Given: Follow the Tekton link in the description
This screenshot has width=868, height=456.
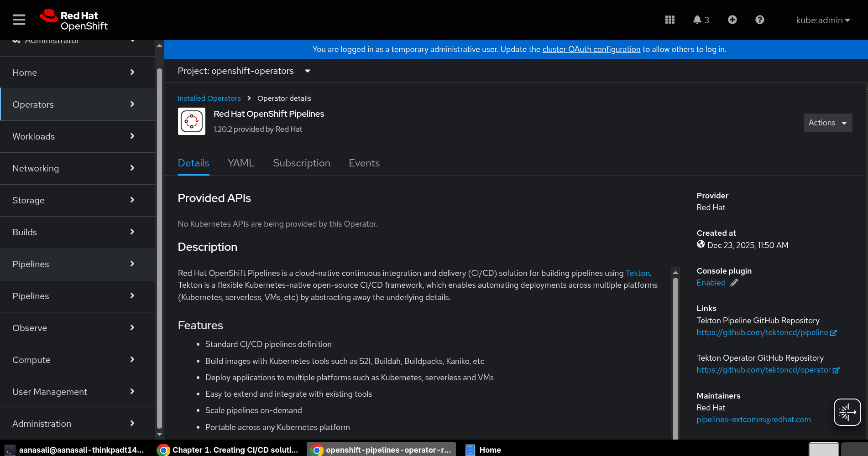Looking at the screenshot, I should point(638,273).
